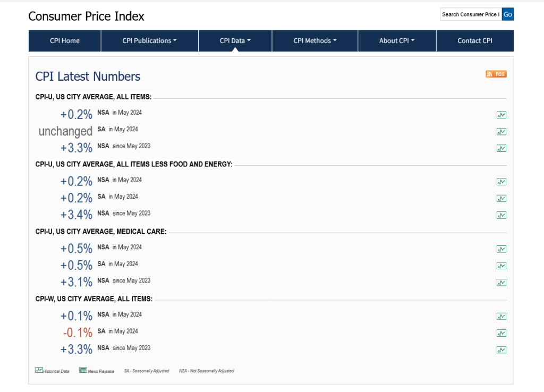Open historical chart for CPI-W -0.1% SA row

[x=501, y=333]
